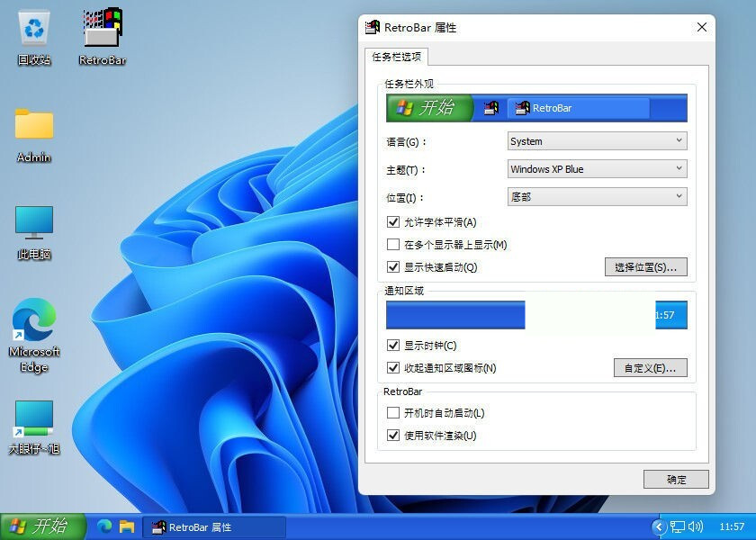Select the 任务栏选项 tab
Screen dimensions: 756x540
click(x=396, y=57)
